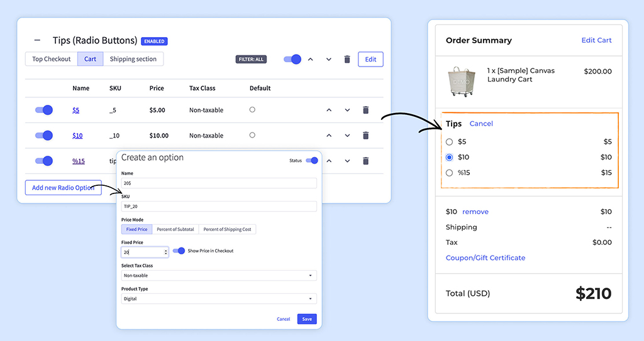Viewport: 644px width, 341px height.
Task: Click Edit Cart in Order Summary
Action: (x=596, y=40)
